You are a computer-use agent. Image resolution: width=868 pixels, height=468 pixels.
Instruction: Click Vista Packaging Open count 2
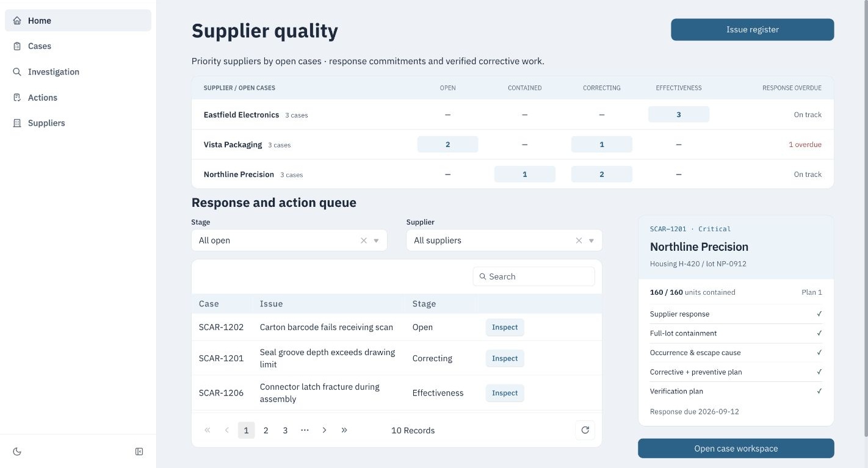pyautogui.click(x=447, y=145)
